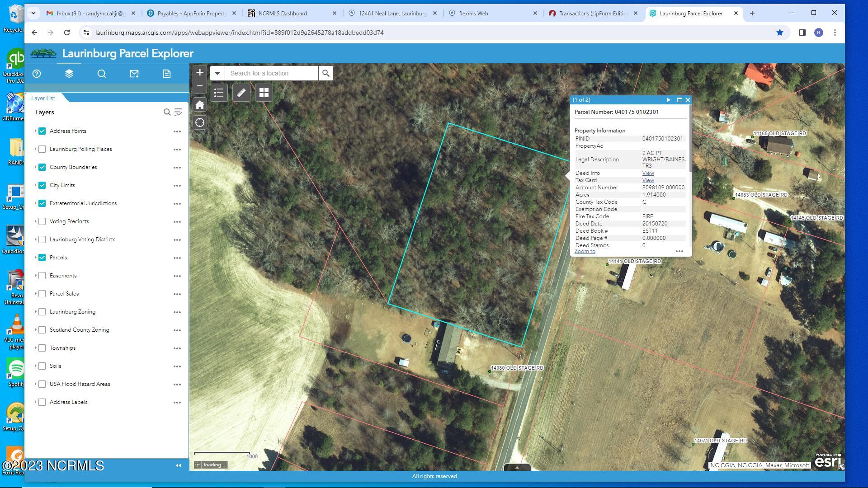Enable the Laurinburg Polling Places layer
Image resolution: width=868 pixels, height=488 pixels.
42,149
